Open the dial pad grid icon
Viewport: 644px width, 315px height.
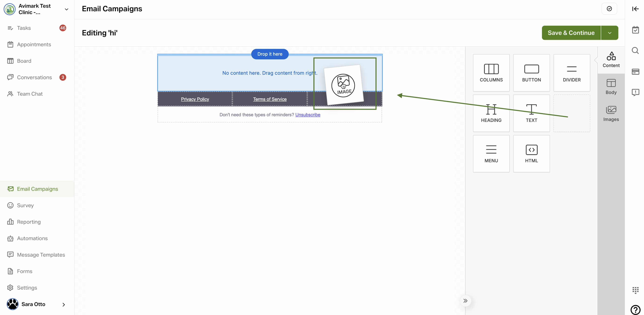tap(635, 290)
